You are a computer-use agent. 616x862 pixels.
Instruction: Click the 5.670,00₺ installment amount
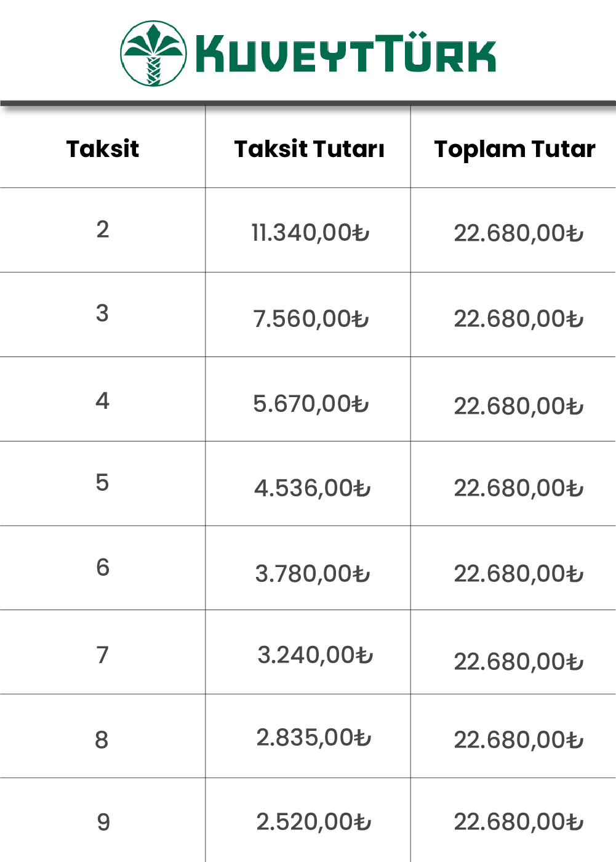(311, 404)
